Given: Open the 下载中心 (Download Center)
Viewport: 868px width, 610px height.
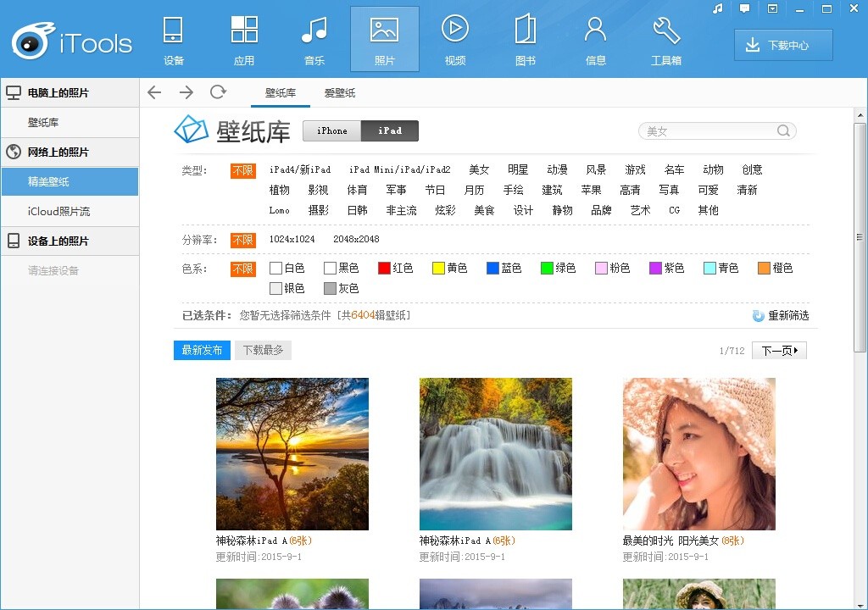Looking at the screenshot, I should pos(782,46).
